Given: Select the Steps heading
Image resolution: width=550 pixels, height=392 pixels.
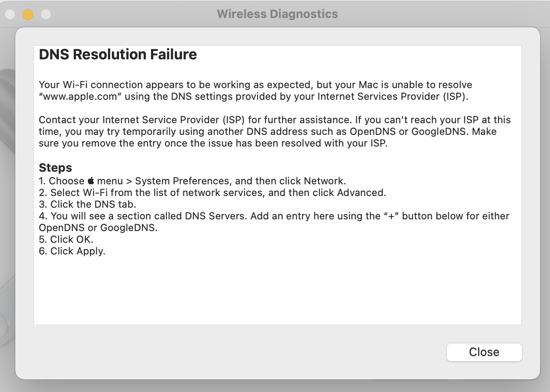Looking at the screenshot, I should (55, 168).
